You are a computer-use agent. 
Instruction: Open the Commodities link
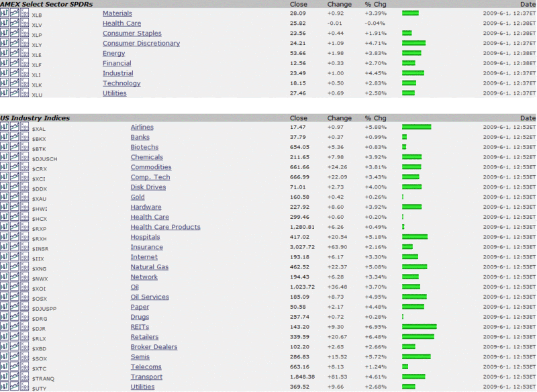[x=150, y=166]
